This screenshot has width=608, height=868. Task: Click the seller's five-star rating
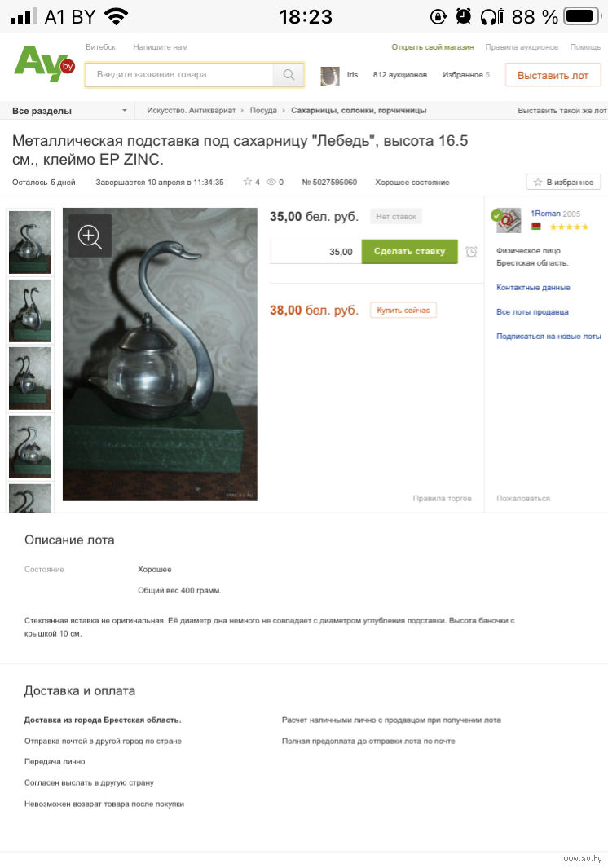(x=569, y=227)
